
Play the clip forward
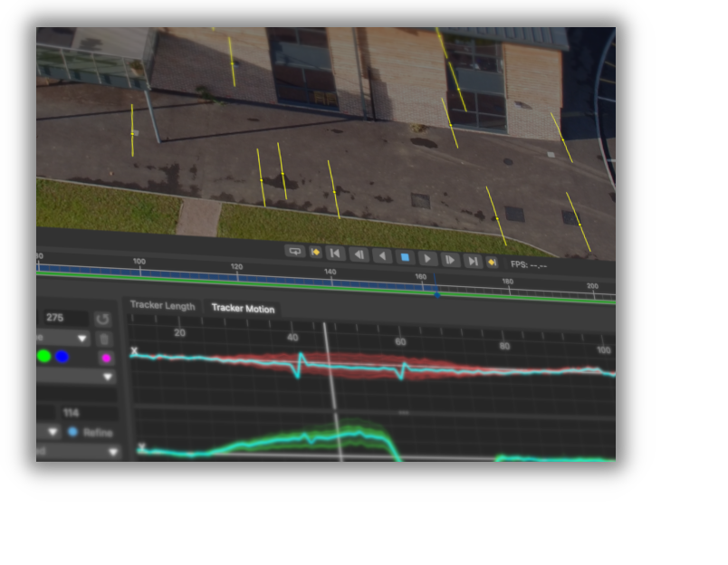click(x=427, y=259)
